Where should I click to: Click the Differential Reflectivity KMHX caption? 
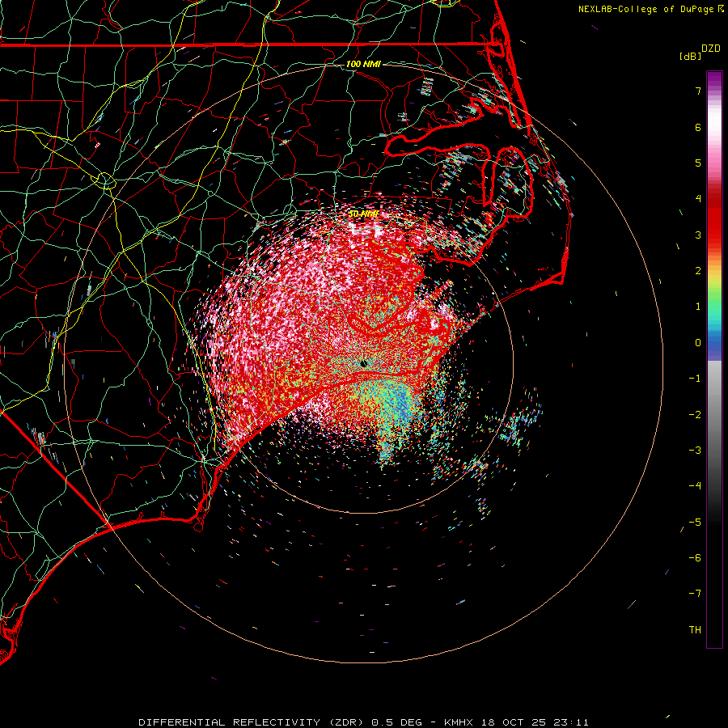pyautogui.click(x=363, y=722)
